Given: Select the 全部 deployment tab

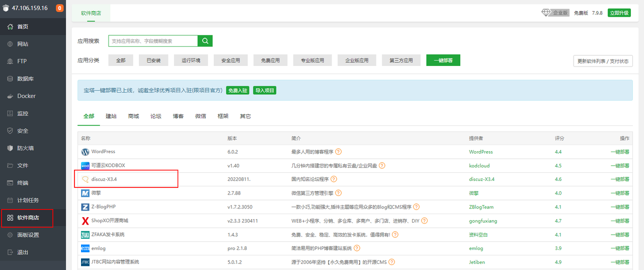Looking at the screenshot, I should (x=89, y=116).
